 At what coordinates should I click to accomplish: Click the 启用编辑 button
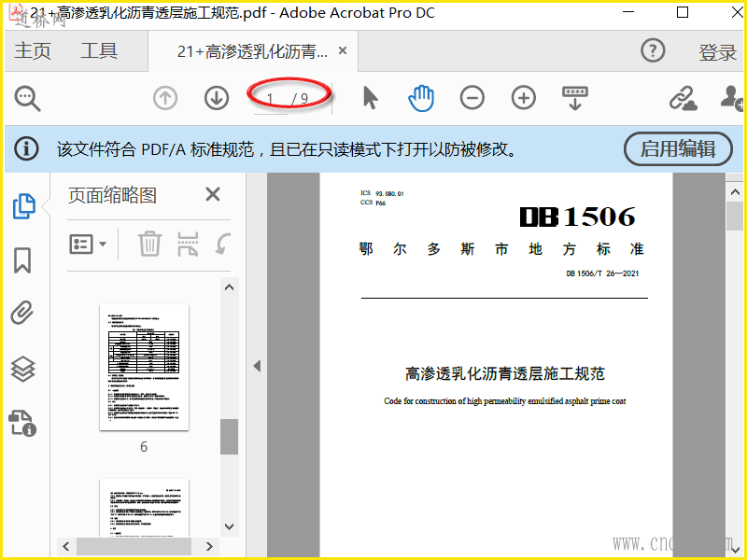pyautogui.click(x=678, y=149)
